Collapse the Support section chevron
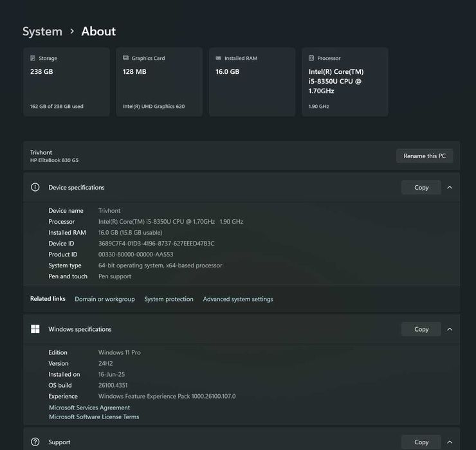 point(450,442)
